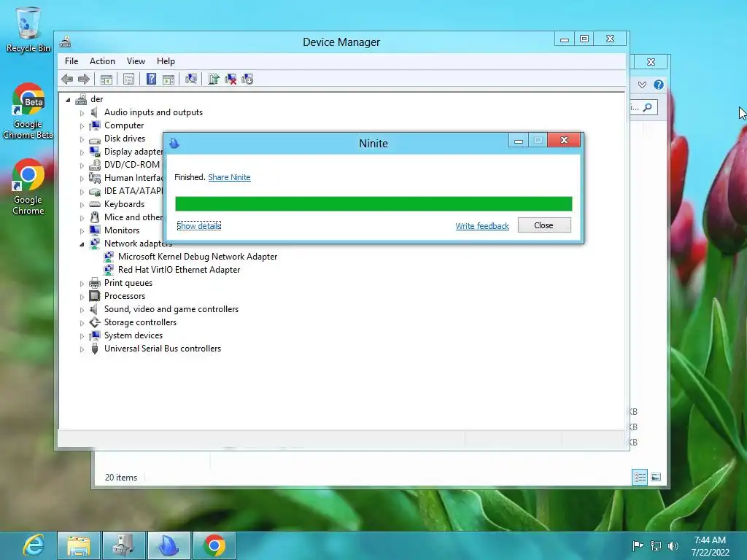Close the background Explorer window

coord(651,62)
